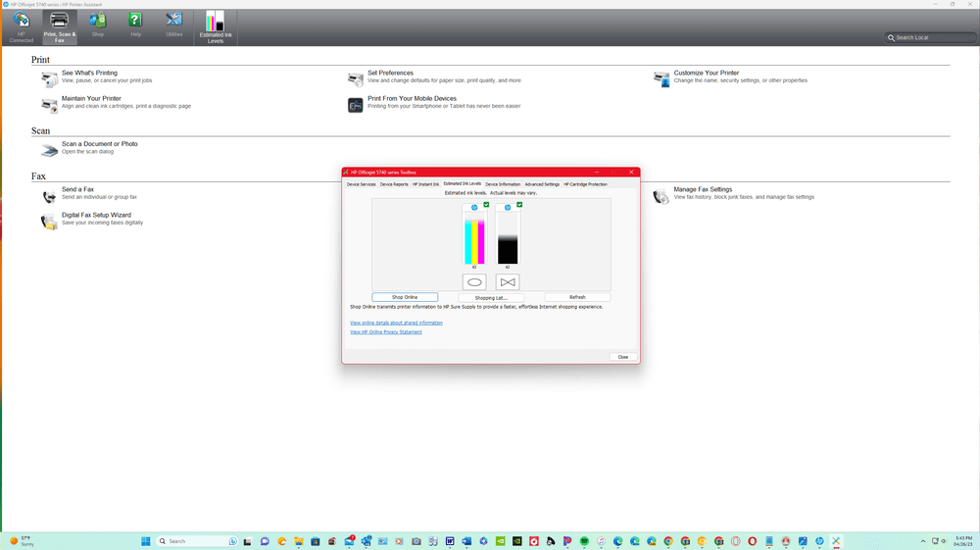Viewport: 980px width, 550px height.
Task: Open the HP Cartridge Protection tab
Action: tap(585, 184)
